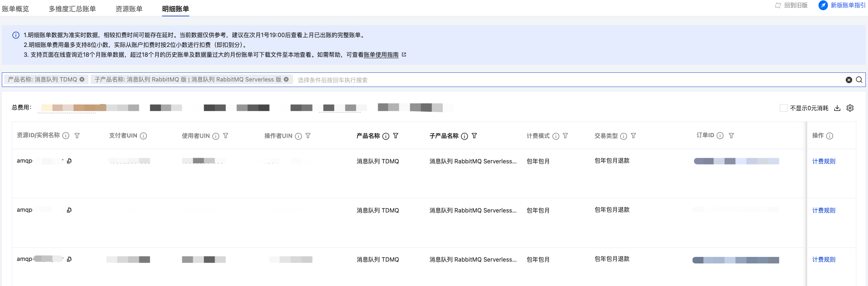Clear all search filter conditions
This screenshot has height=286, width=868.
pyautogui.click(x=849, y=80)
